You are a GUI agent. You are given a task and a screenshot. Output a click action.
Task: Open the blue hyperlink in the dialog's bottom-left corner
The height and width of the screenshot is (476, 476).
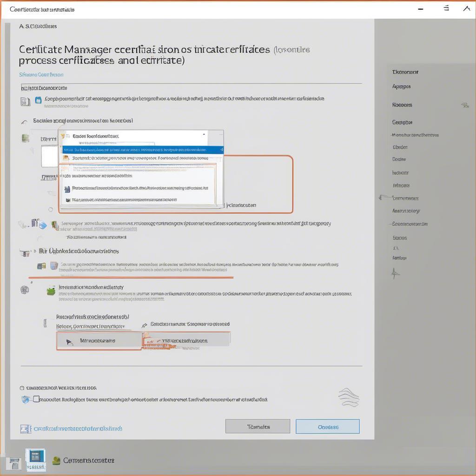[x=78, y=429]
